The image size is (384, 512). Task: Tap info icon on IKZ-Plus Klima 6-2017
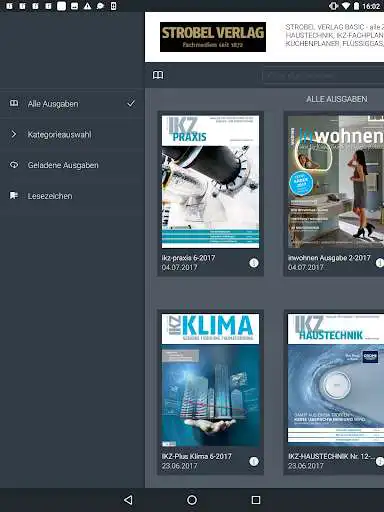coord(254,461)
